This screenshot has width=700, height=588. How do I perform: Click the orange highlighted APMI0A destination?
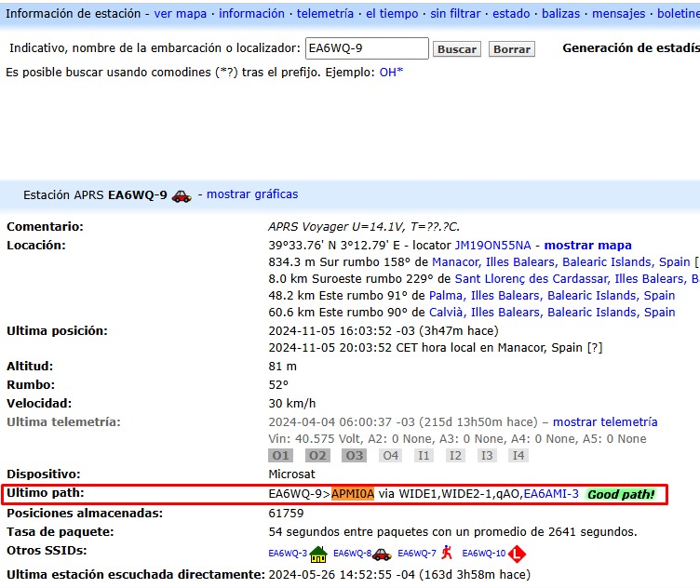353,494
